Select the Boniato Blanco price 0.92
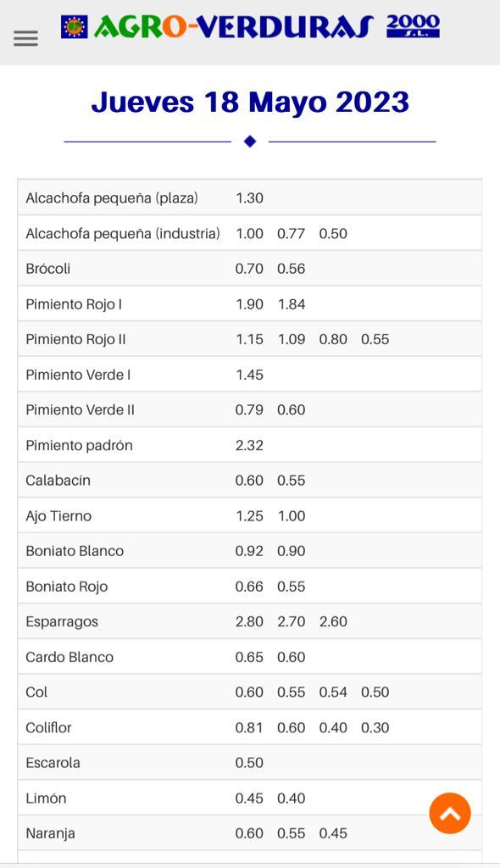 [x=249, y=551]
